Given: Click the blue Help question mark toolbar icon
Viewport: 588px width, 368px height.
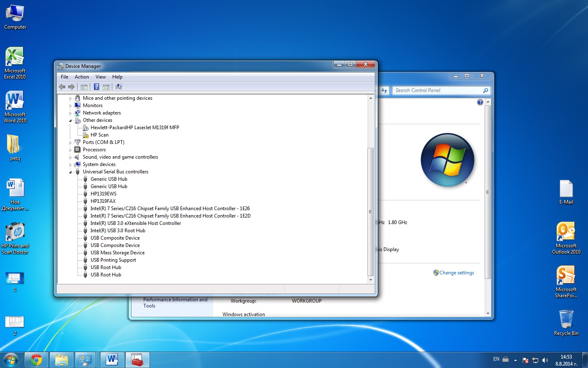Looking at the screenshot, I should click(x=96, y=87).
